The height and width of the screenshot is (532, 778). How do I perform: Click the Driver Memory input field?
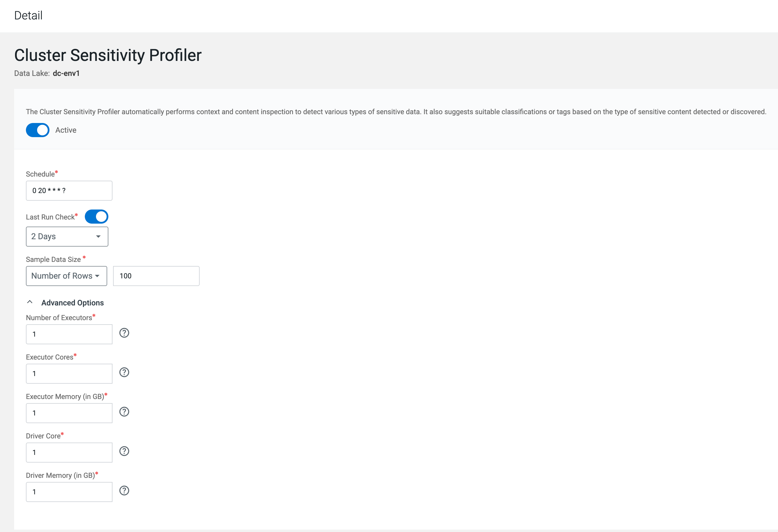click(69, 492)
